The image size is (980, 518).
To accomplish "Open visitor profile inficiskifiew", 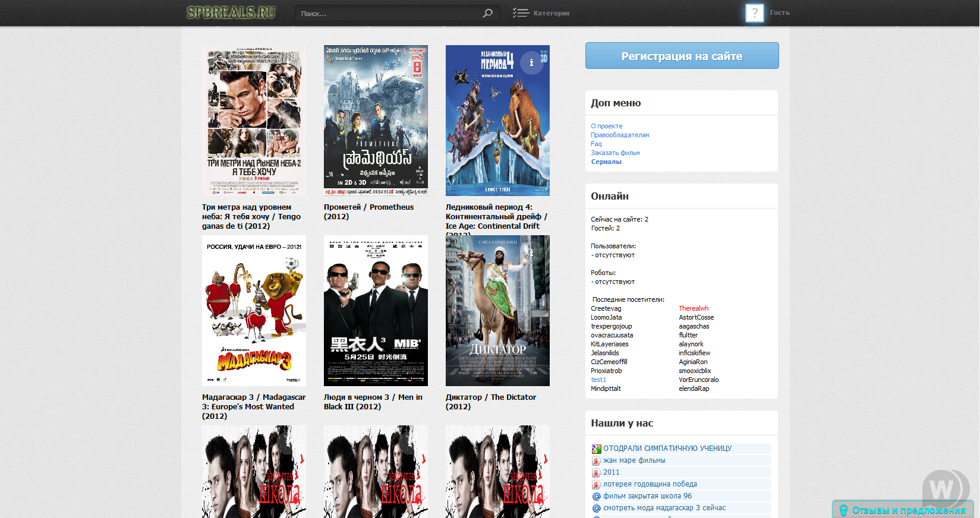I will (x=695, y=353).
